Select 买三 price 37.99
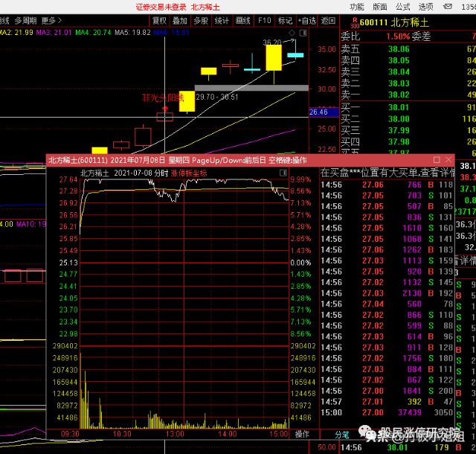Image resolution: width=476 pixels, height=454 pixels. click(399, 130)
